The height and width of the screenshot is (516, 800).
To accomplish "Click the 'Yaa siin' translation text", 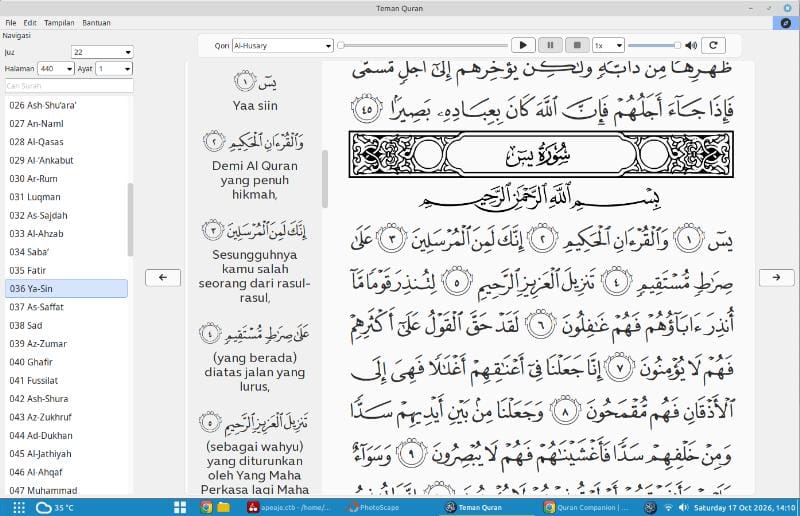I will [255, 106].
